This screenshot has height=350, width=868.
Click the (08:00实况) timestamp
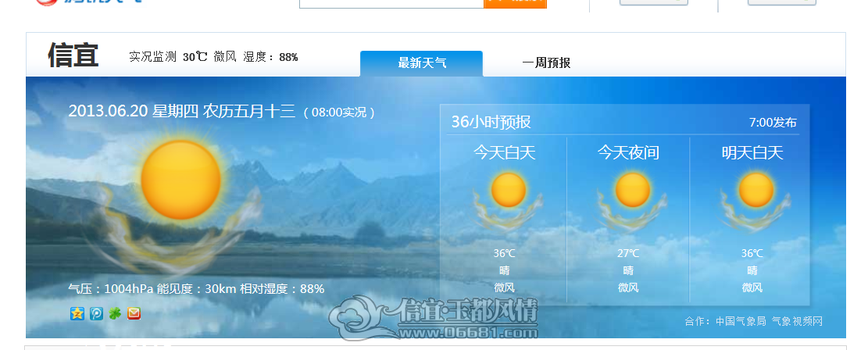click(339, 112)
